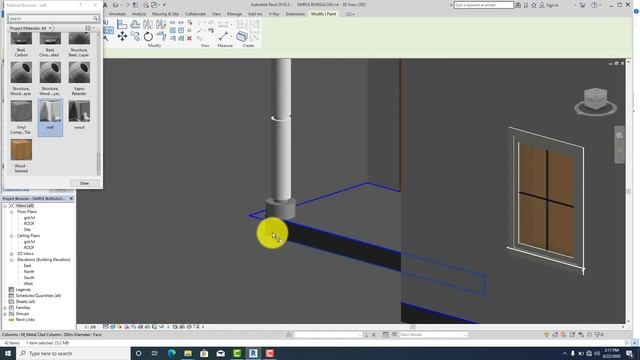Open the Massing & Site ribbon tab
The width and height of the screenshot is (640, 360).
coord(165,14)
